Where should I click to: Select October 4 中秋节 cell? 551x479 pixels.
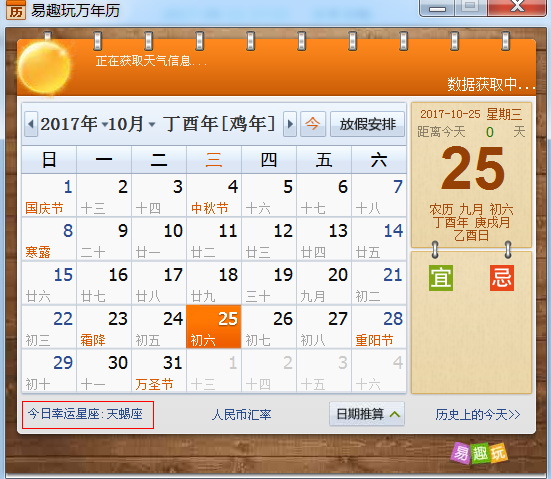click(214, 195)
